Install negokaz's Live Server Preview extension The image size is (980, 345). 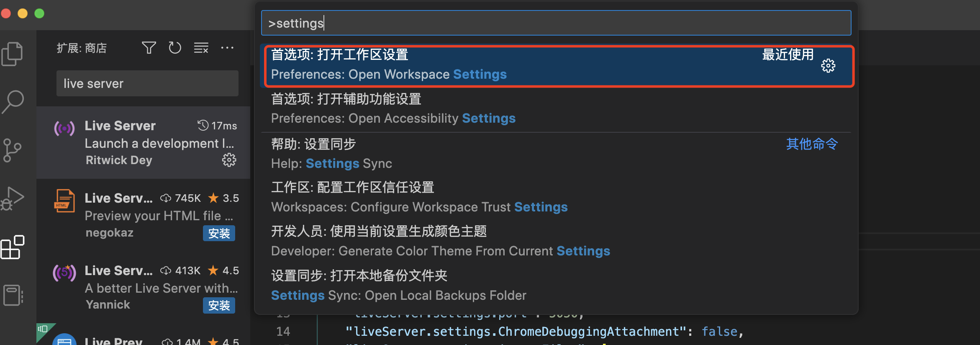tap(219, 233)
